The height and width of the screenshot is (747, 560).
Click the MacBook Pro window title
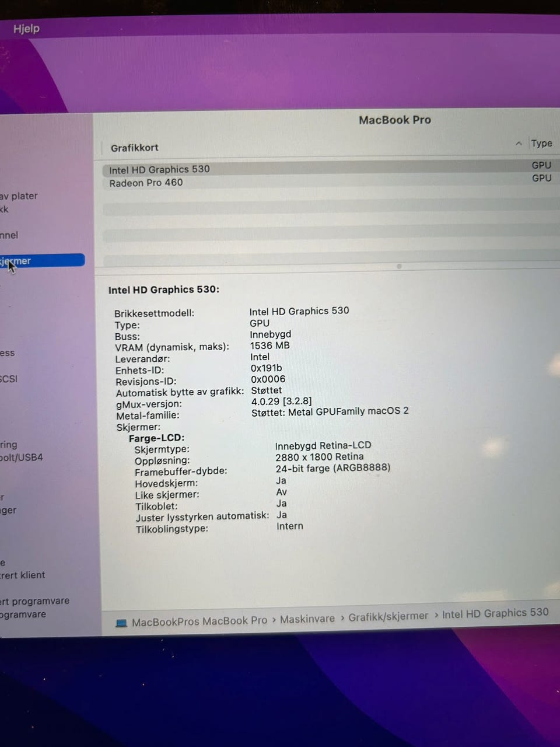[x=395, y=120]
